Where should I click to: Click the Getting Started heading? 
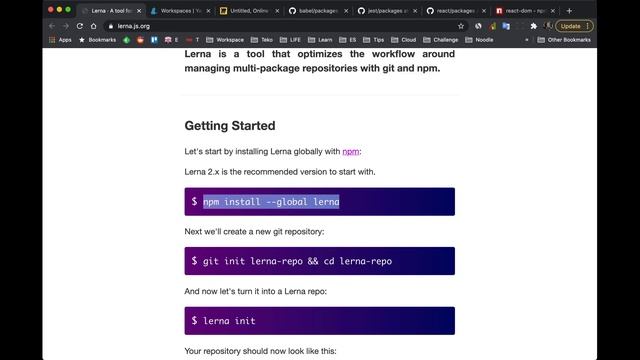pos(230,126)
